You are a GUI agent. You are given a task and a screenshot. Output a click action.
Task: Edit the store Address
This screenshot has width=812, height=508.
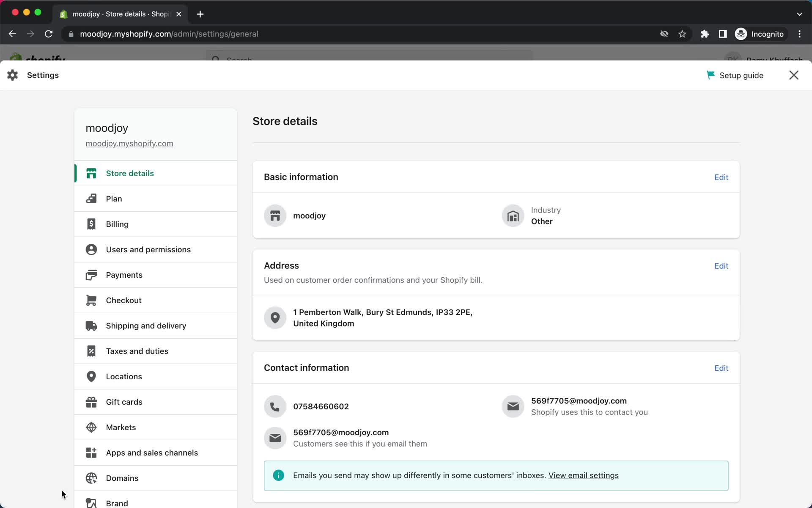coord(721,266)
